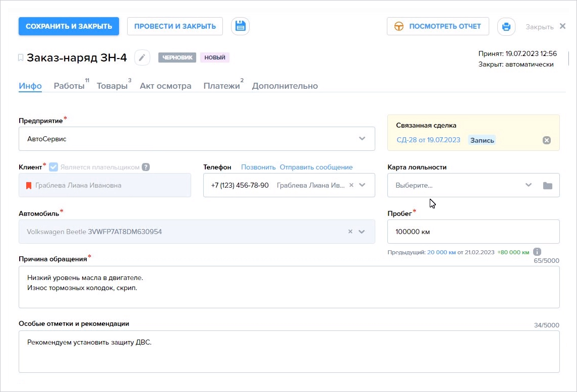
Task: Click the Сохранить и закрыть button
Action: (x=69, y=26)
